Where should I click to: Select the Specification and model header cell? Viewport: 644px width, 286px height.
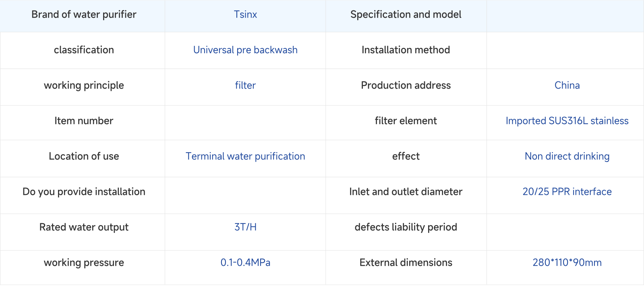(406, 16)
